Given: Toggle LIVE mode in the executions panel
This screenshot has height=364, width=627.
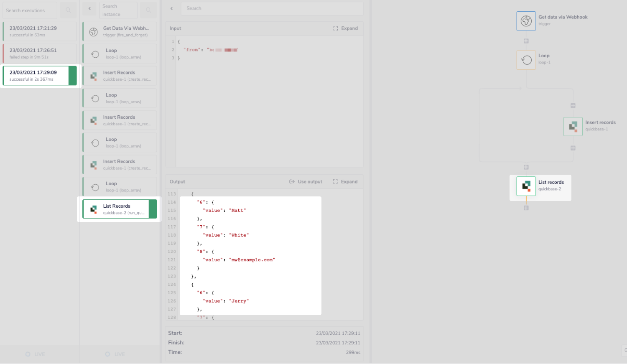Looking at the screenshot, I should pyautogui.click(x=35, y=354).
